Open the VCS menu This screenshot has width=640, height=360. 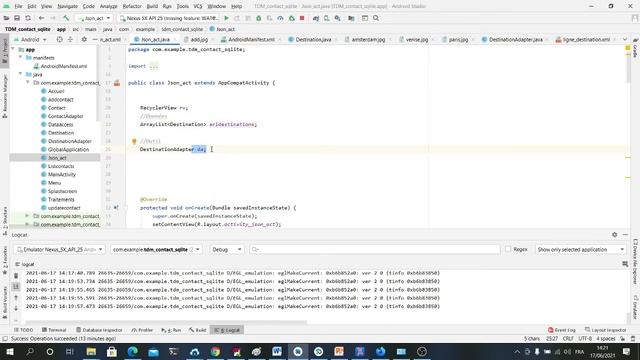click(x=198, y=6)
